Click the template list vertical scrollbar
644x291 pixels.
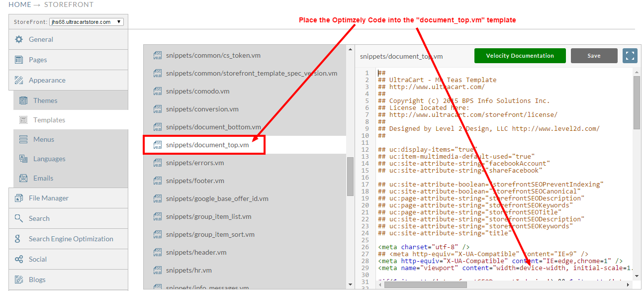click(350, 177)
